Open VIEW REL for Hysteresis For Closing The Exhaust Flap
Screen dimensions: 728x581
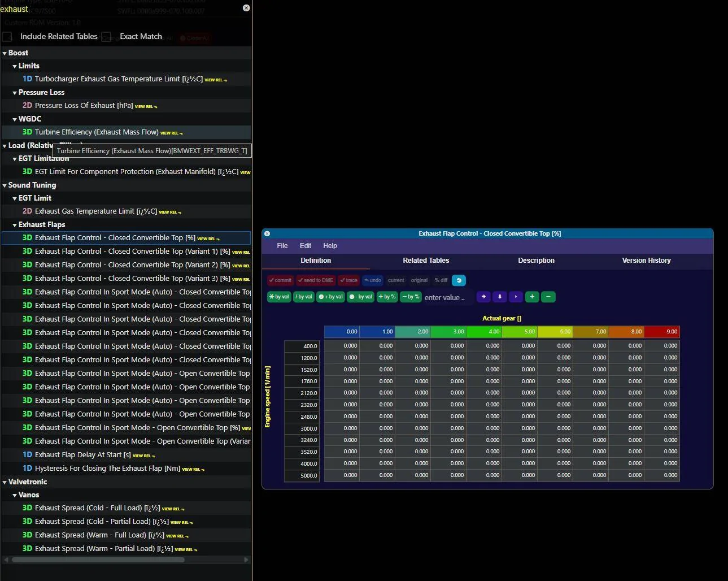click(x=193, y=469)
